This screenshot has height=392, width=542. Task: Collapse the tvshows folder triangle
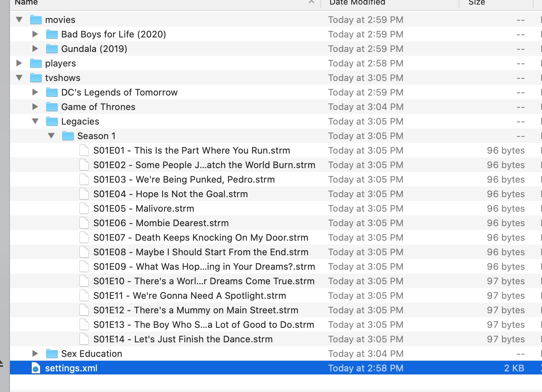tap(19, 78)
